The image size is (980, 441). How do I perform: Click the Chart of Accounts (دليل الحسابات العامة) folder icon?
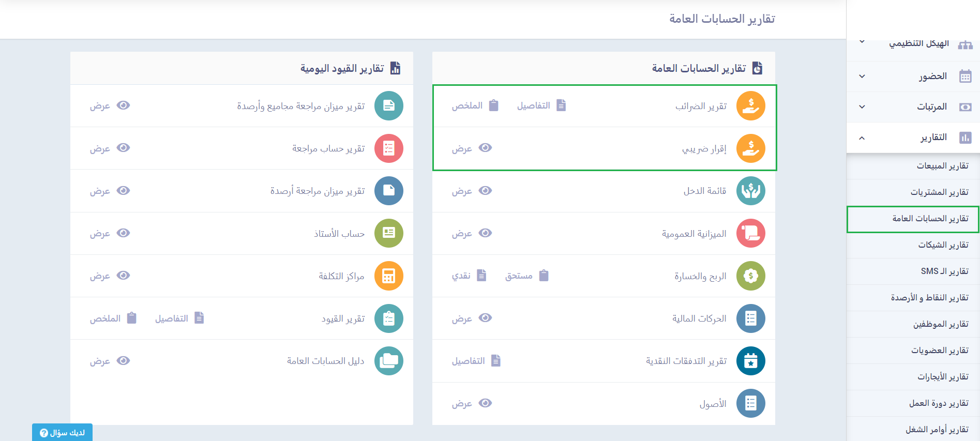388,361
